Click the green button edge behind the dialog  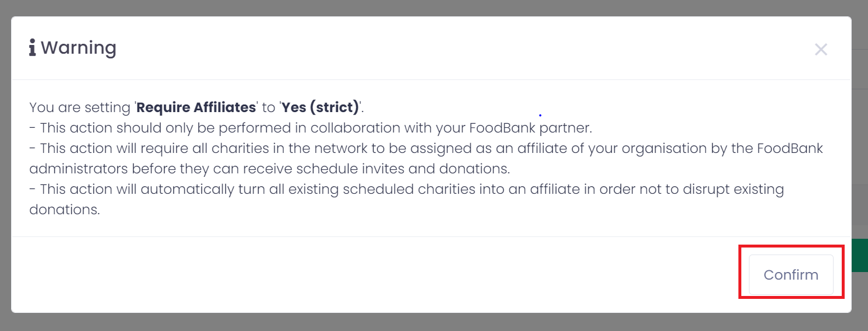click(859, 255)
